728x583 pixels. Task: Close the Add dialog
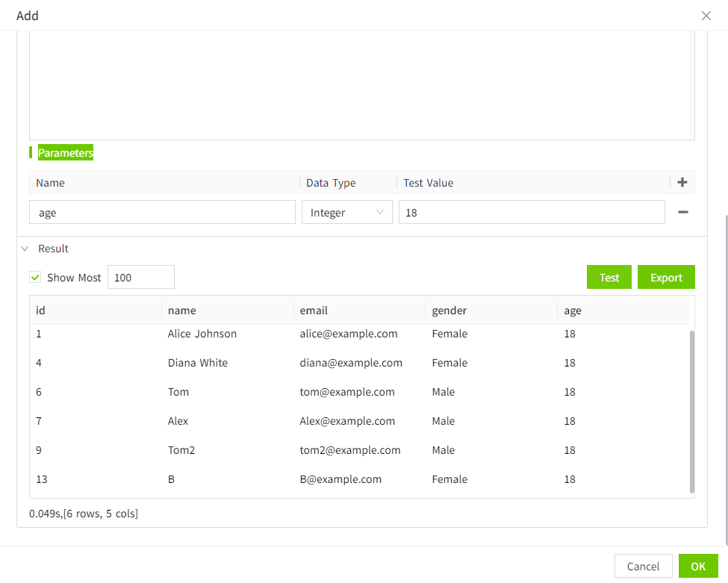706,16
